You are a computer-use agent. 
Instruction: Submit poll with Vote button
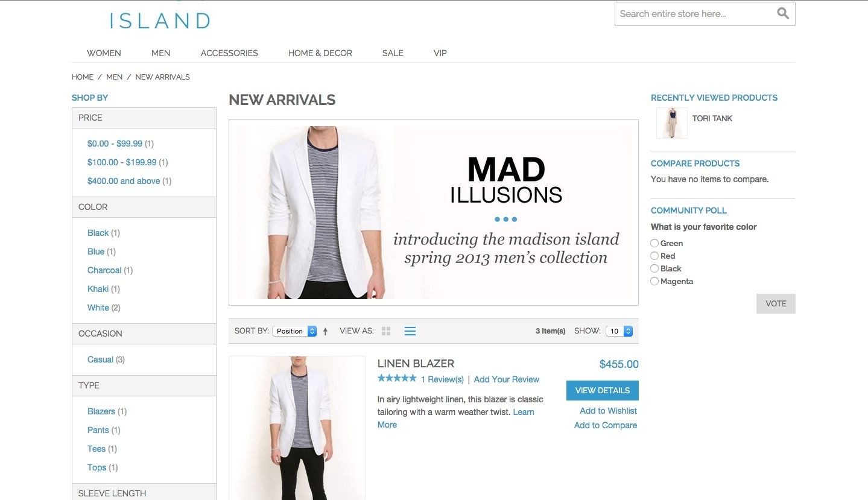click(x=776, y=303)
